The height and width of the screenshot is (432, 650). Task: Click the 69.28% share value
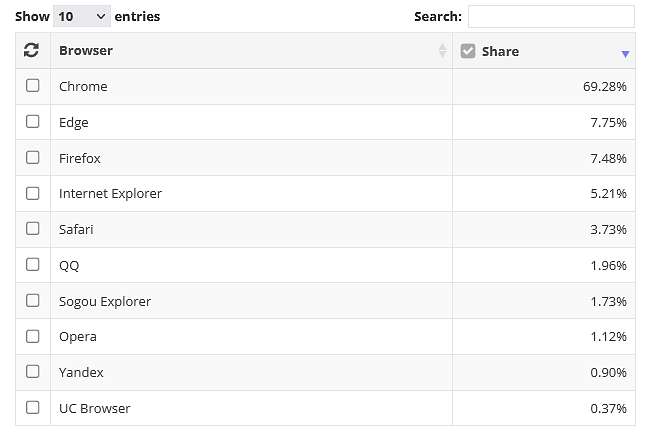tap(604, 87)
